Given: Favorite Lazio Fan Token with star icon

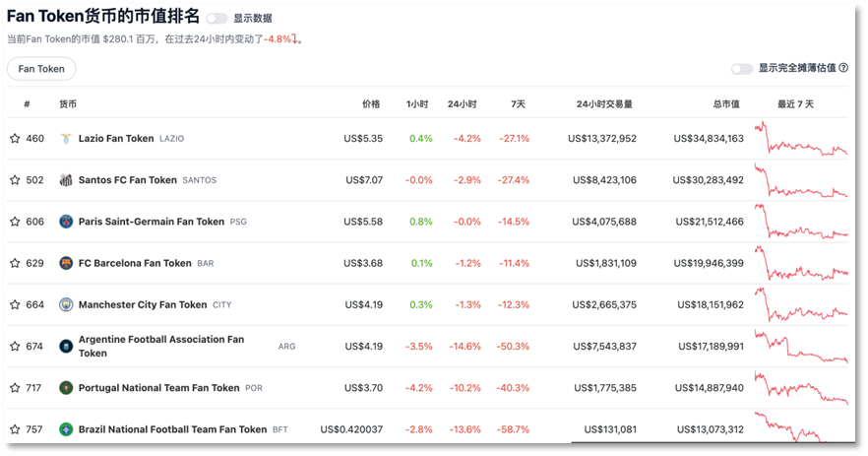Looking at the screenshot, I should pos(15,139).
